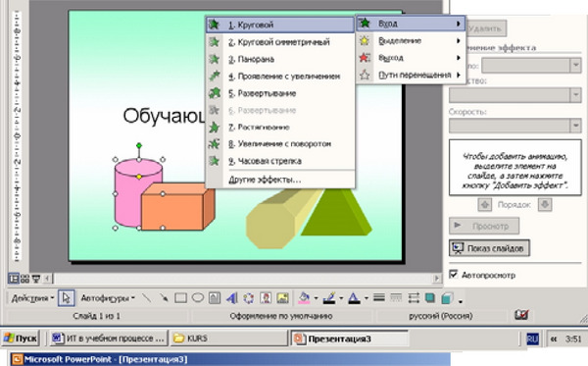Screen dimensions: 588x366
Task: Open the Автофигуры dropdown menu
Action: click(x=108, y=298)
